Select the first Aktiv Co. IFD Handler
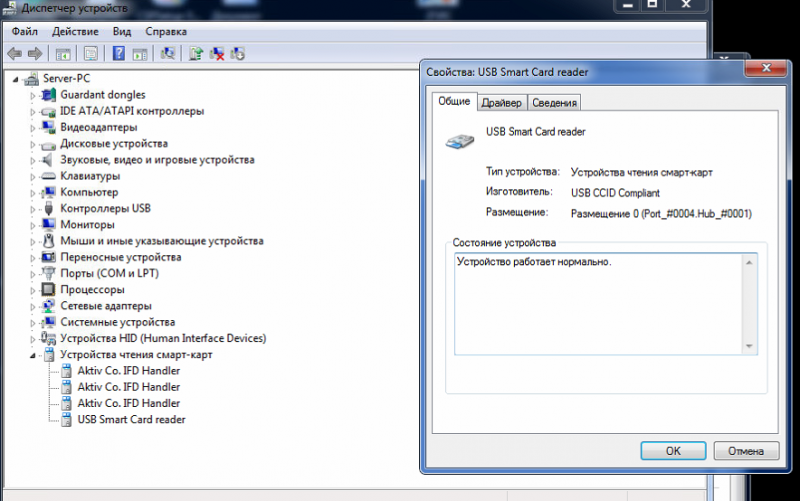Image resolution: width=800 pixels, height=501 pixels. coord(129,370)
